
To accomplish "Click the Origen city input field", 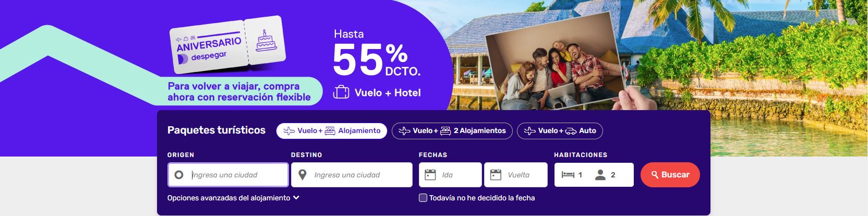I will tap(228, 175).
